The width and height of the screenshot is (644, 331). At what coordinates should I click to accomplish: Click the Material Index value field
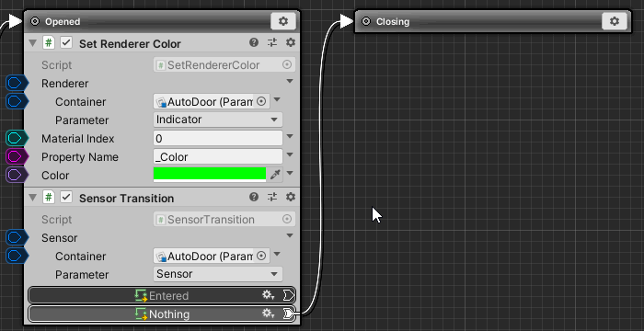point(218,139)
